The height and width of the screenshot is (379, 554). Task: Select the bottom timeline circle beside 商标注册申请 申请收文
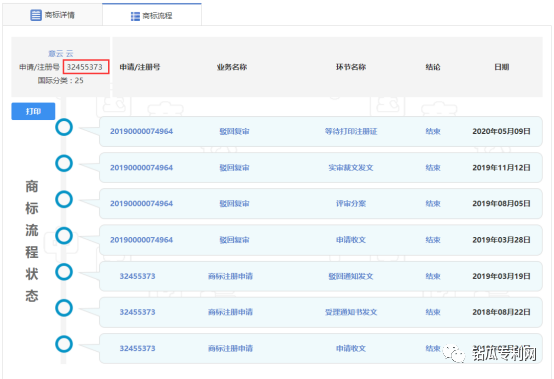64,344
